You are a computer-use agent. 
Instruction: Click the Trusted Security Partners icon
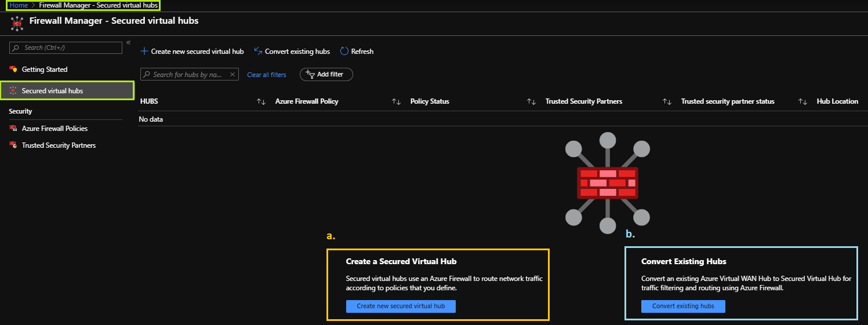13,145
